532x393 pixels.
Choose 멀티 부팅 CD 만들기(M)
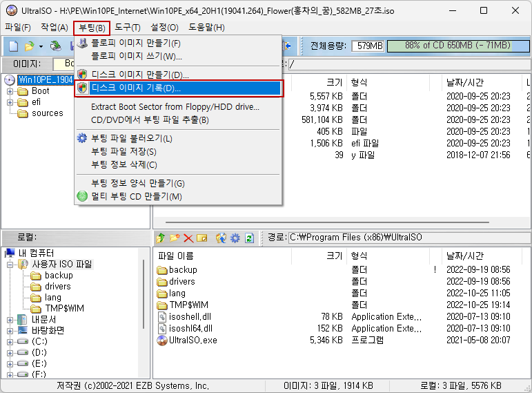(x=179, y=197)
